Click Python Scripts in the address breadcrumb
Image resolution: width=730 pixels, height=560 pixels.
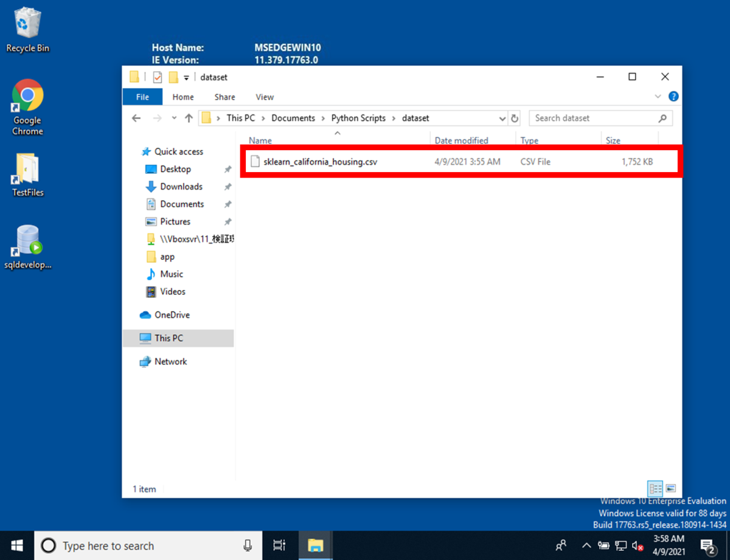click(358, 118)
